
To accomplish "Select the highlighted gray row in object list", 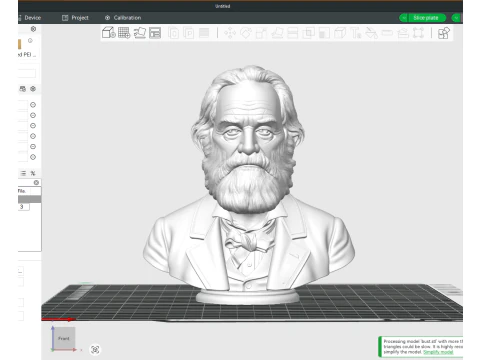I will click(x=30, y=199).
